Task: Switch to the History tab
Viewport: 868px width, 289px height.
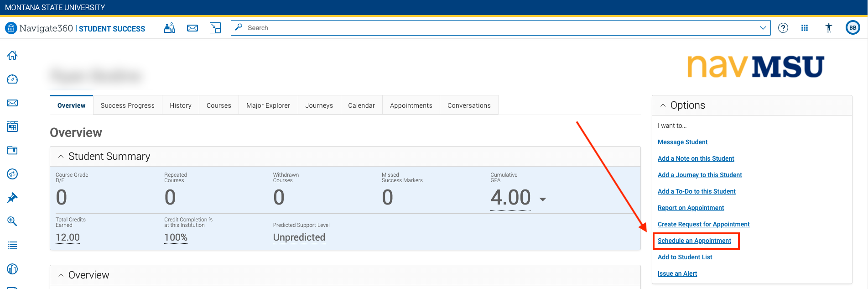Action: coord(181,105)
